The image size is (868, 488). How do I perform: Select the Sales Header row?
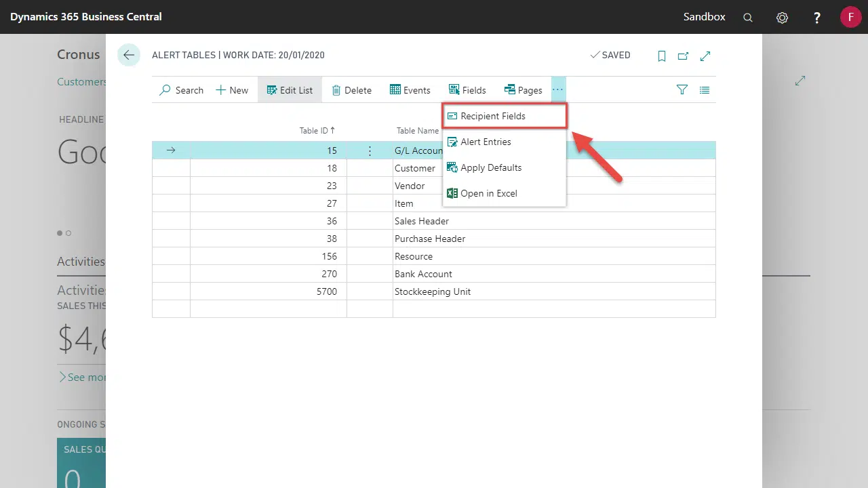pyautogui.click(x=422, y=221)
